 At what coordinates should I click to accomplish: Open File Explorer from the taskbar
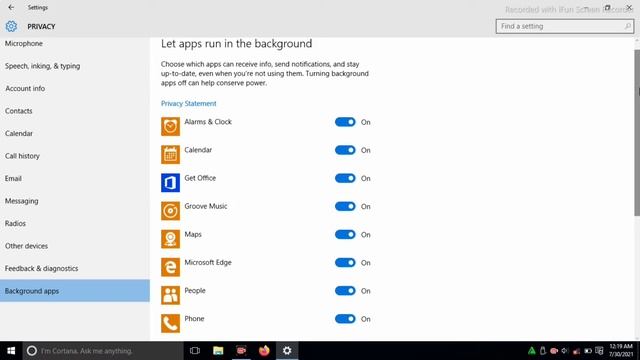[x=218, y=351]
